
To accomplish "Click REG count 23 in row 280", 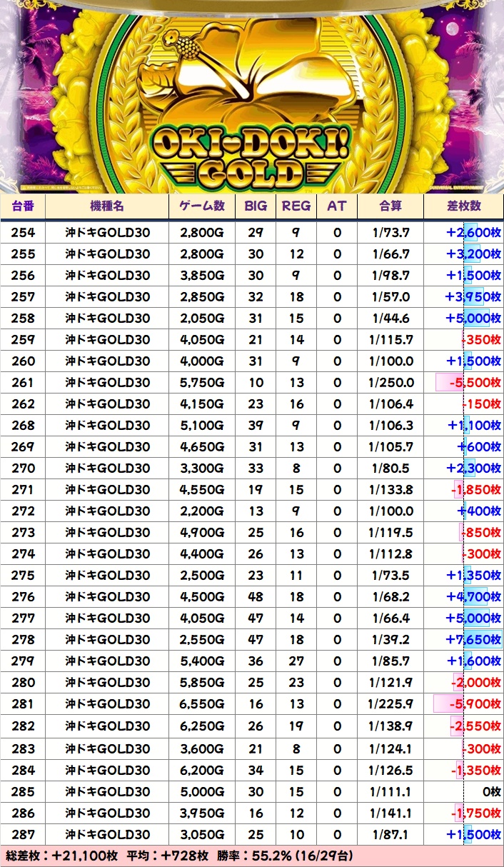I will [296, 683].
